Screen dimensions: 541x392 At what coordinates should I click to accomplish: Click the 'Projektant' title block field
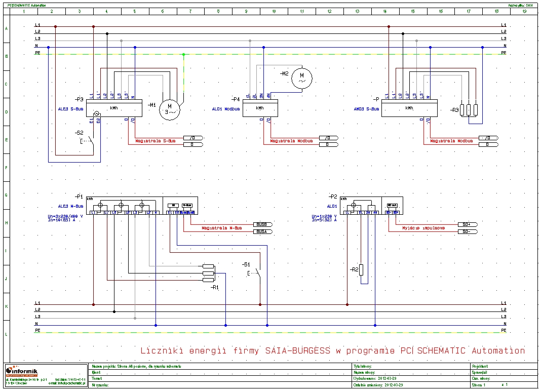click(x=503, y=366)
